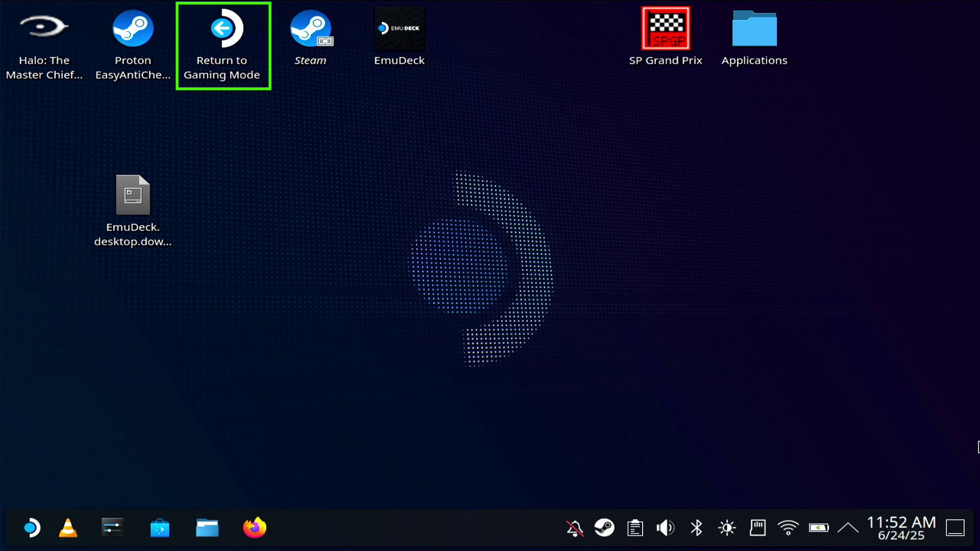Viewport: 980px width, 551px height.
Task: Launch the Proton EasyAntiCheat shortcut
Action: coord(133,45)
